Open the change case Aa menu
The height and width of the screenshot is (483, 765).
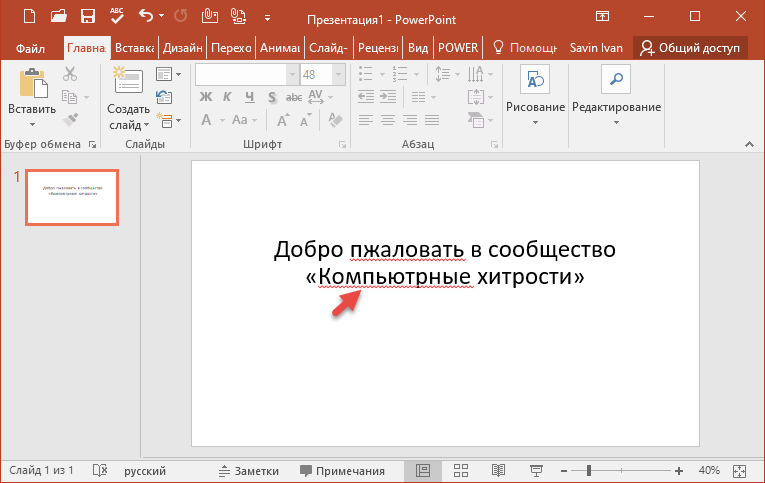pos(244,120)
